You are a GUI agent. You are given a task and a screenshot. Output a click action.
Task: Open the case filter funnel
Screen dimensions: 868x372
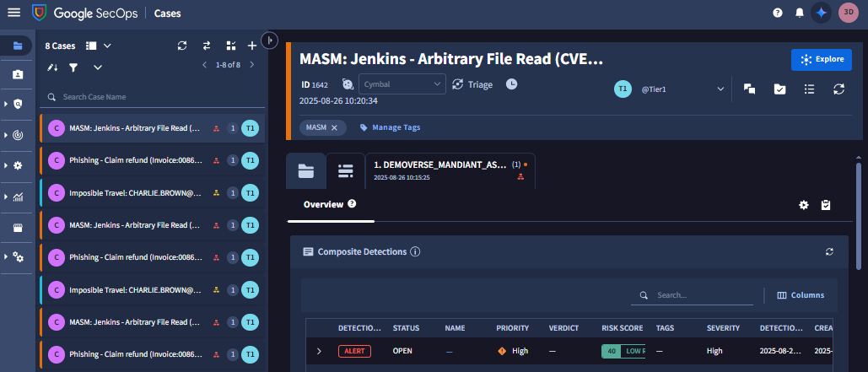point(73,67)
